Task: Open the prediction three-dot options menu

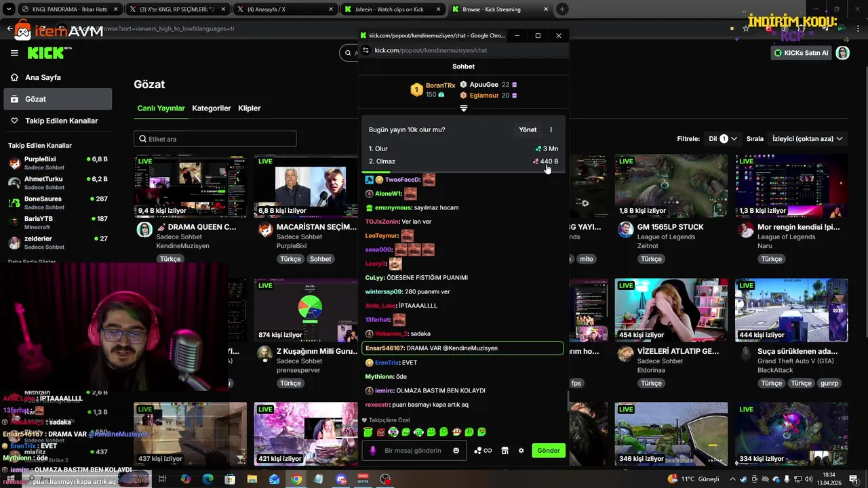Action: (x=551, y=129)
